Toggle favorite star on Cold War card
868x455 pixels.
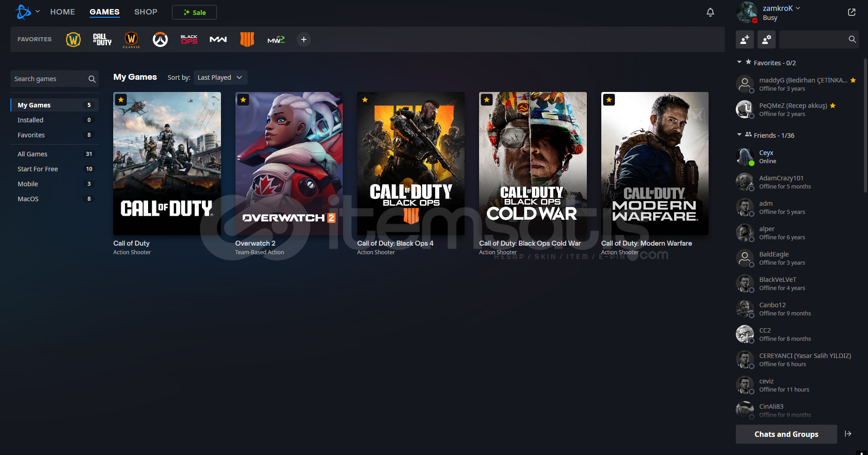coord(487,100)
